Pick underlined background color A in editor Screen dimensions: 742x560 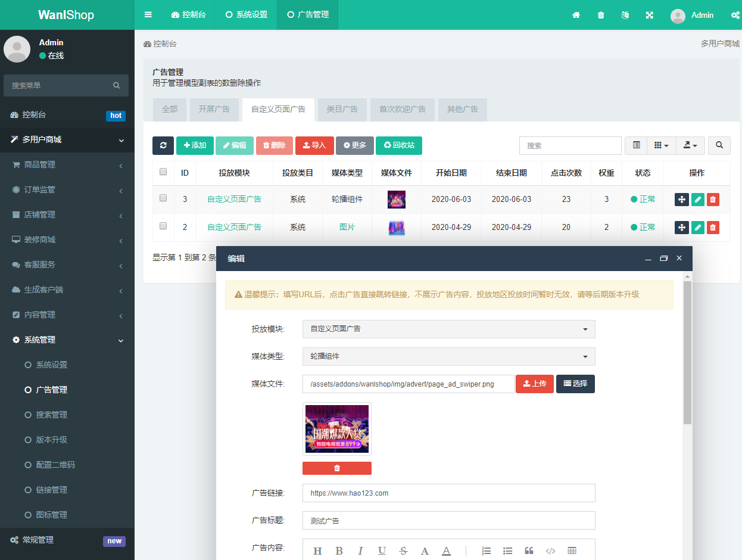(446, 551)
